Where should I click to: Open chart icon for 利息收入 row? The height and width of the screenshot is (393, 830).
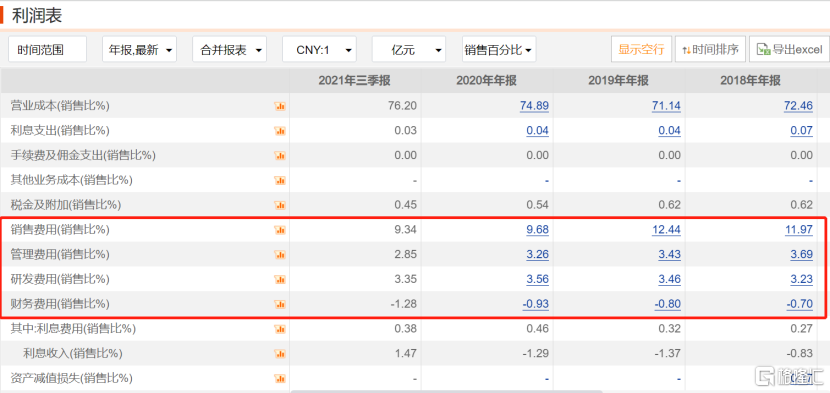tap(280, 354)
